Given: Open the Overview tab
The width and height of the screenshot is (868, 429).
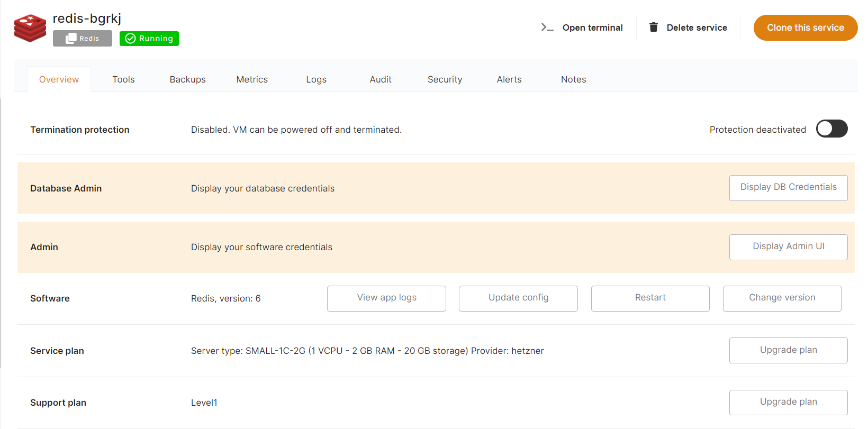Looking at the screenshot, I should click(59, 79).
